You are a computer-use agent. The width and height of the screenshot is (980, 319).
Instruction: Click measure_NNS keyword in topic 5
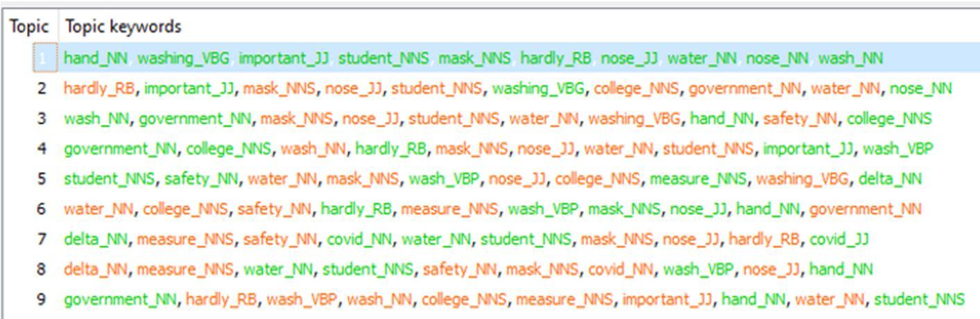[x=698, y=179]
